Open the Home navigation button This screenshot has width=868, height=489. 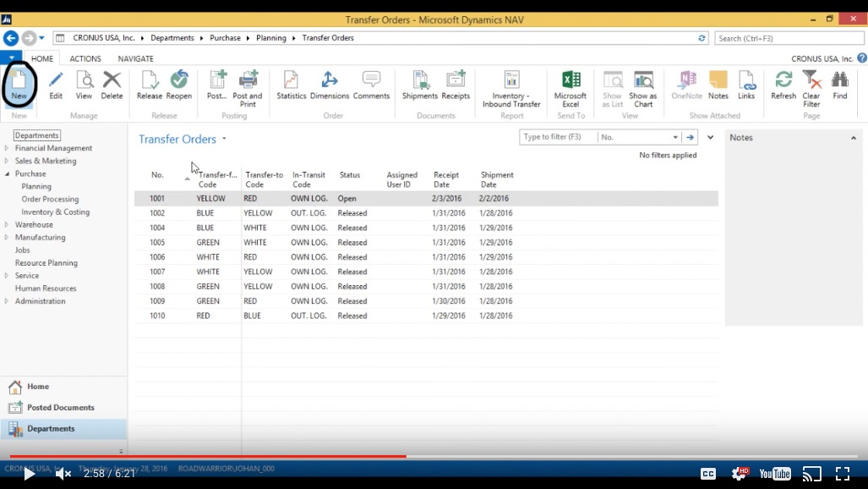click(63, 387)
